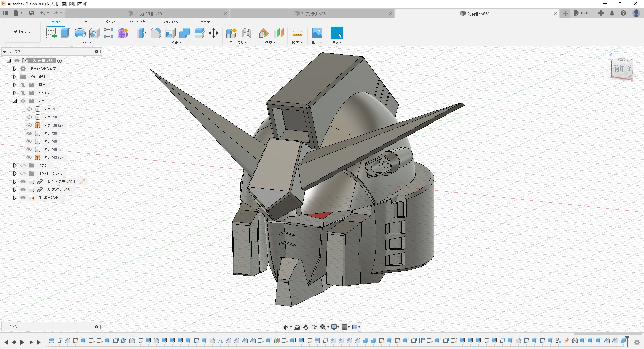Open the アセンブリ menu label
The image size is (644, 349).
tap(238, 43)
